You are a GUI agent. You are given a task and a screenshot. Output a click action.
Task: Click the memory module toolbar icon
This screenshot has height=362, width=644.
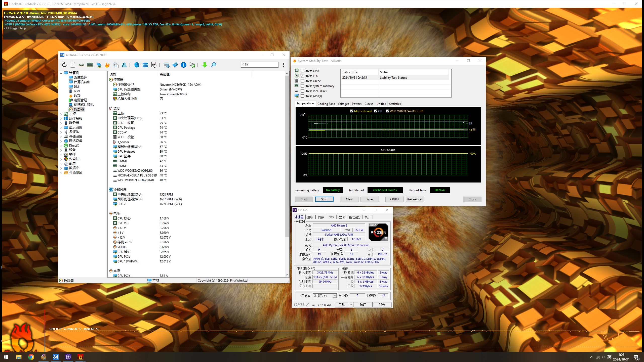(90, 65)
